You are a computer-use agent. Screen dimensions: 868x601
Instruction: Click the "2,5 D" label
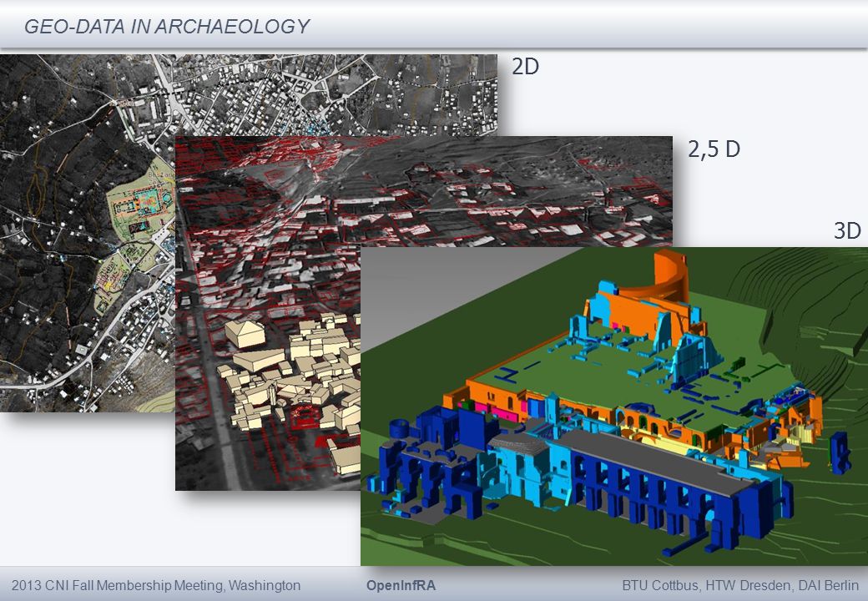pos(714,149)
